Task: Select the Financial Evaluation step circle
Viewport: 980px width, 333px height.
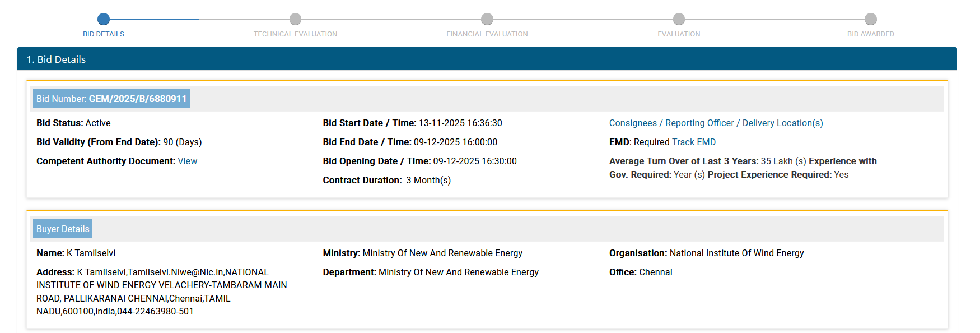Action: pos(487,19)
